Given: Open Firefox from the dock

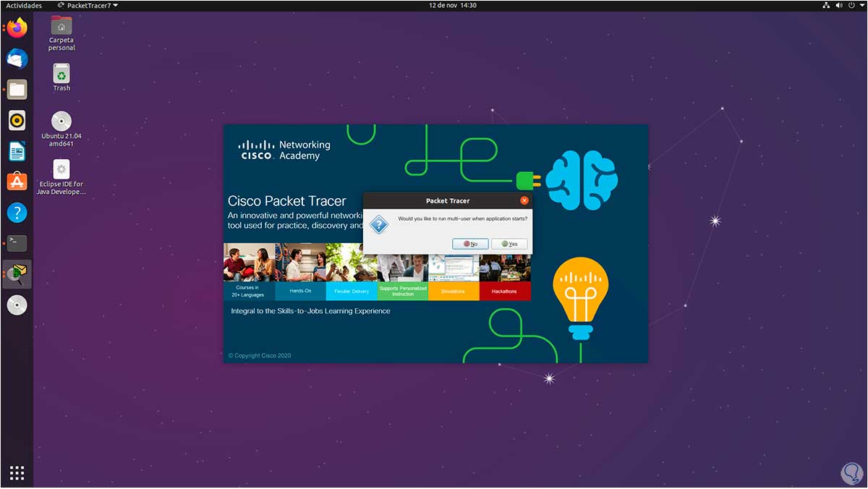Looking at the screenshot, I should pyautogui.click(x=17, y=28).
